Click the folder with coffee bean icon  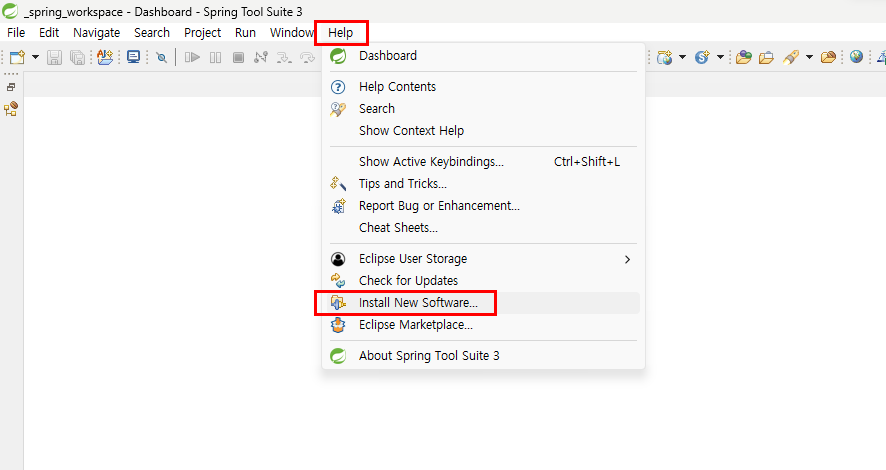[x=828, y=57]
